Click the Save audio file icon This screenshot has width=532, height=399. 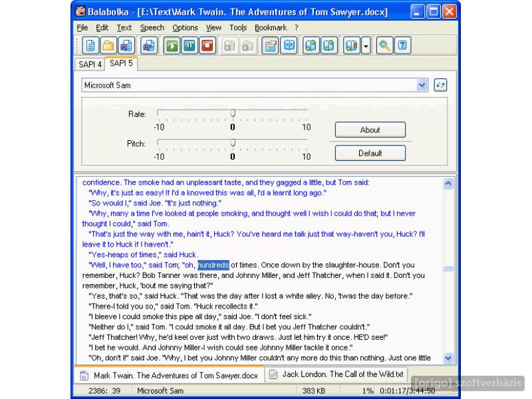tap(149, 45)
